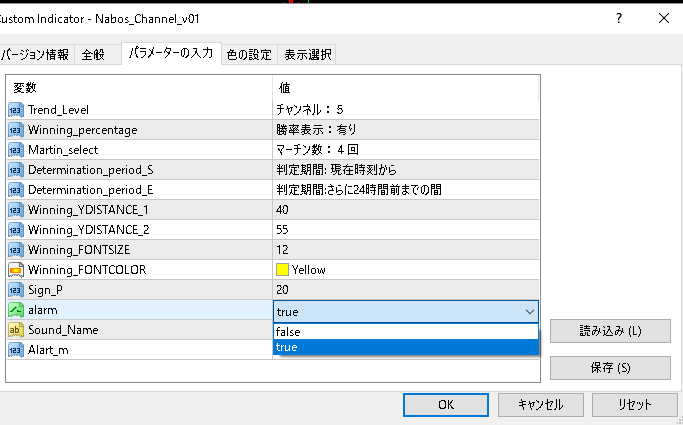This screenshot has width=683, height=425.
Task: Click the OK button
Action: (x=446, y=405)
